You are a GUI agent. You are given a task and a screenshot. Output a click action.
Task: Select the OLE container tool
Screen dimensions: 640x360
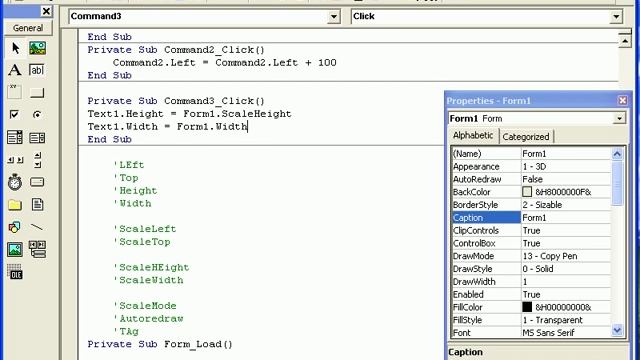point(15,272)
